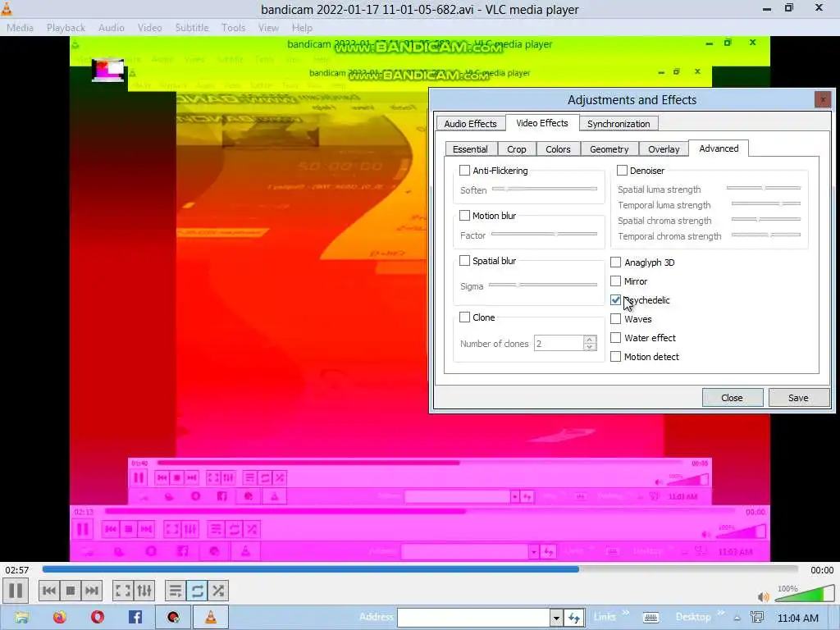
Task: Close the Adjustments and Effects dialog via X
Action: [822, 99]
